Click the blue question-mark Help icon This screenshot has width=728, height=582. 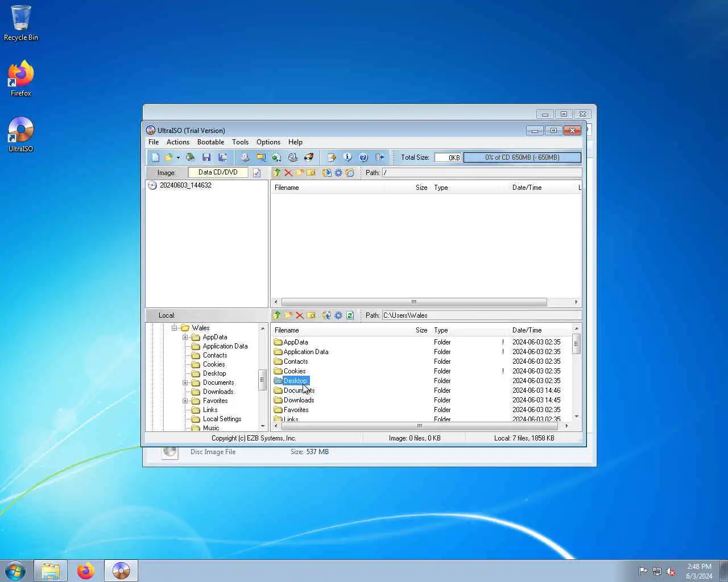pyautogui.click(x=363, y=157)
